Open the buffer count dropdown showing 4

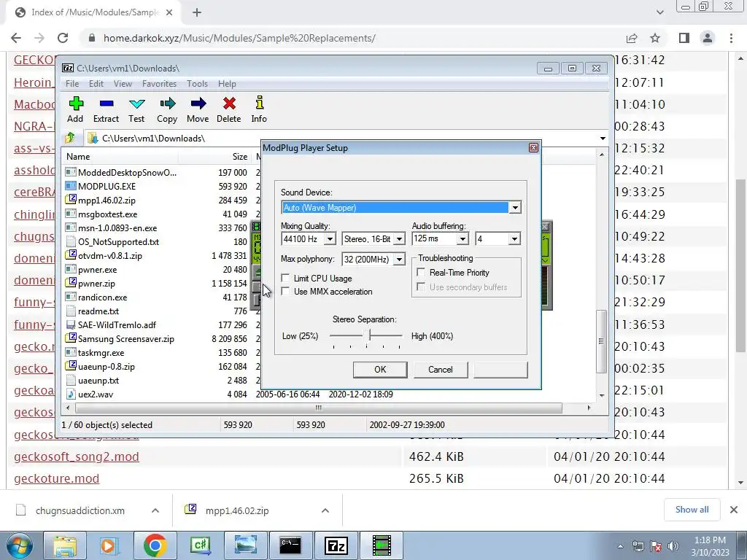point(514,238)
